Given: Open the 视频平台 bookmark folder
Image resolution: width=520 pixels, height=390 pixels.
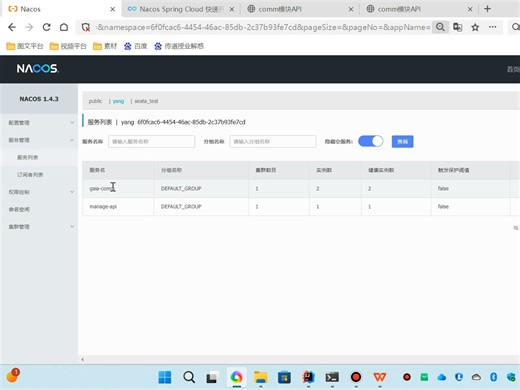Looking at the screenshot, I should tap(68, 46).
